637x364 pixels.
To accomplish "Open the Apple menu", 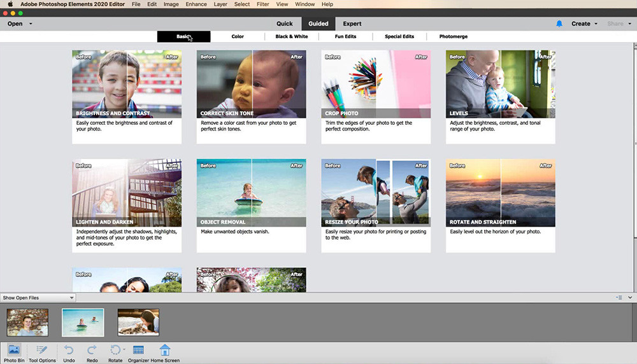I will coord(10,4).
